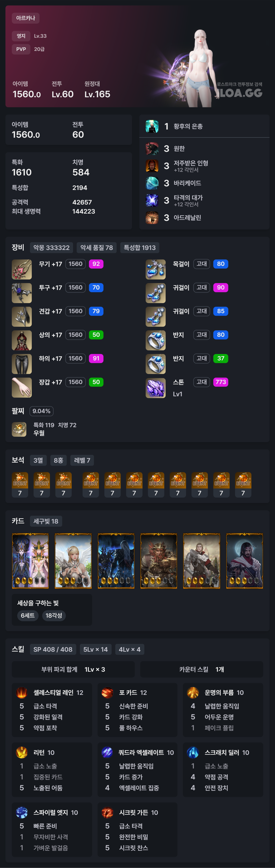Select the 무기 +17 weapon icon
The width and height of the screenshot is (275, 868).
click(22, 269)
